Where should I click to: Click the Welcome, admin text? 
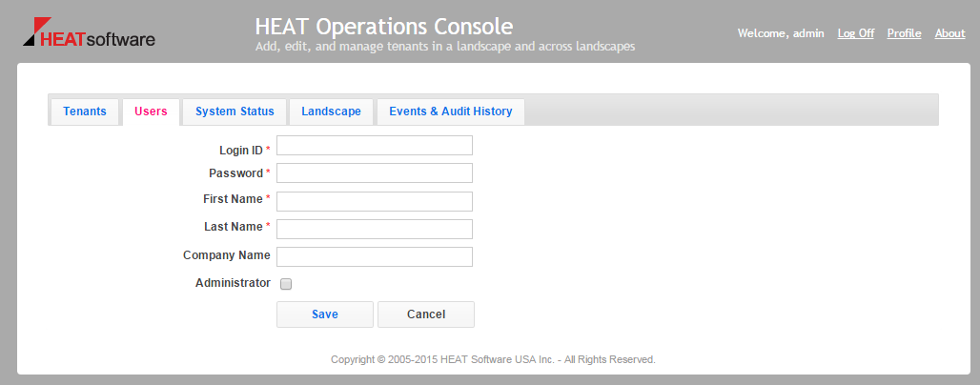[x=781, y=33]
